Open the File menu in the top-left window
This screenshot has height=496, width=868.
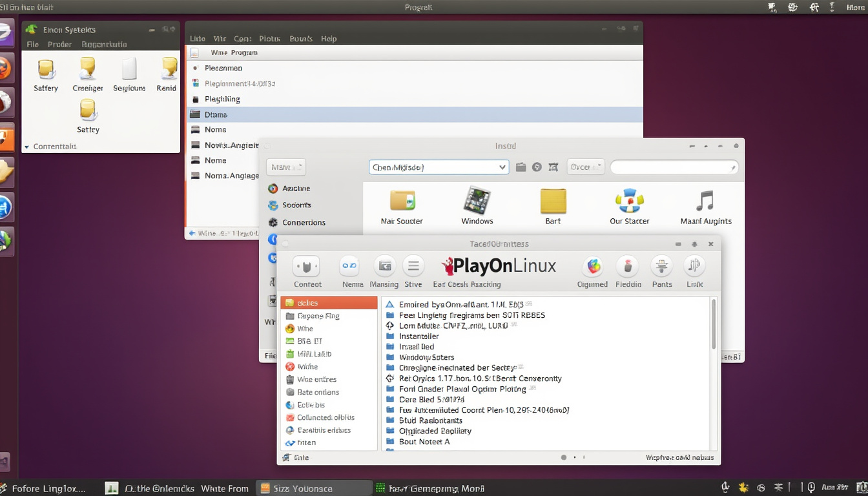pos(33,45)
